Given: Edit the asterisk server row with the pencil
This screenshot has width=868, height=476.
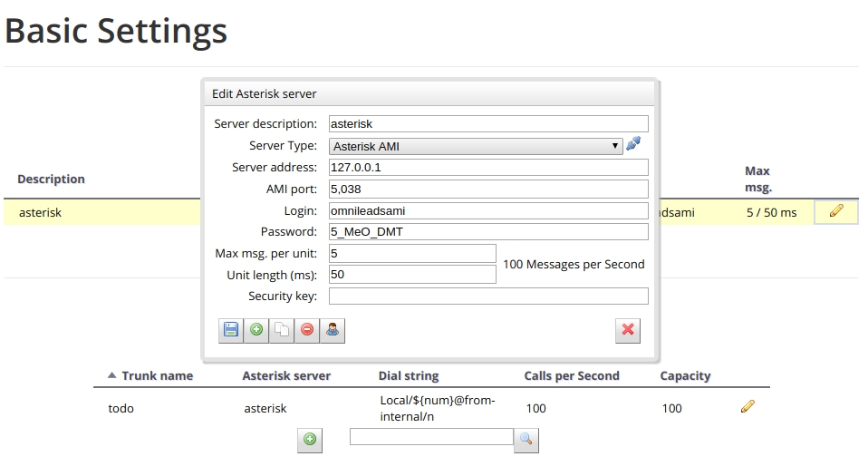Looking at the screenshot, I should 836,211.
